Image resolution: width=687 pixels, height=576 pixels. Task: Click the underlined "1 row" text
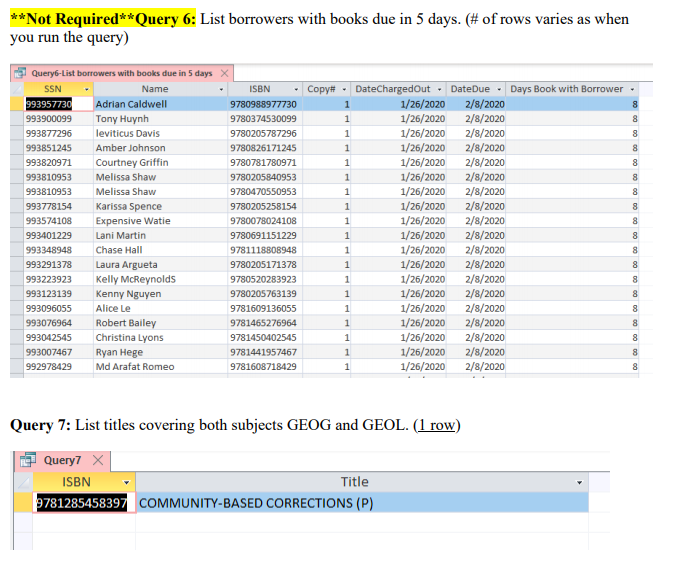click(x=436, y=425)
